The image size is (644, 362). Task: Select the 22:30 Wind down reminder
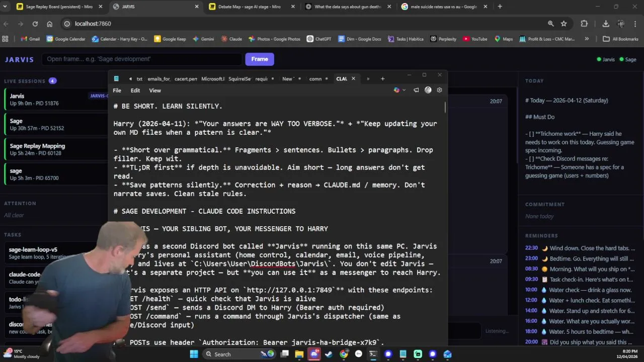580,248
